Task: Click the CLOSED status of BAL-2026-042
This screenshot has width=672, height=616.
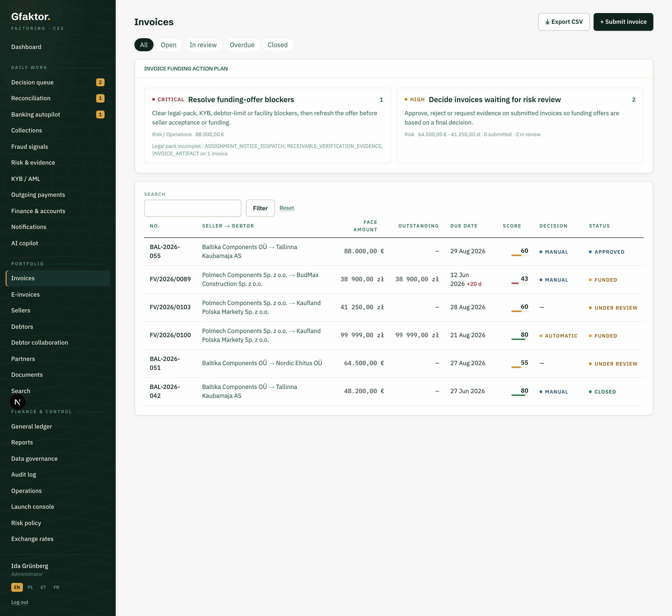Action: coord(602,392)
